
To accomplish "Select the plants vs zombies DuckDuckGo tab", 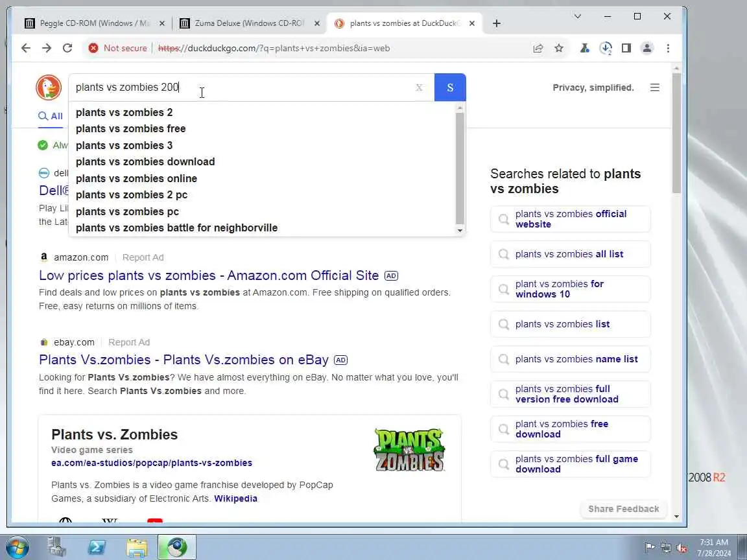I will pyautogui.click(x=404, y=23).
